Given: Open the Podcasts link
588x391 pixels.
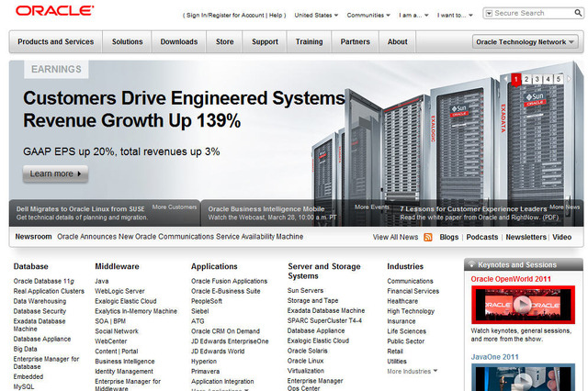Looking at the screenshot, I should pyautogui.click(x=481, y=237).
